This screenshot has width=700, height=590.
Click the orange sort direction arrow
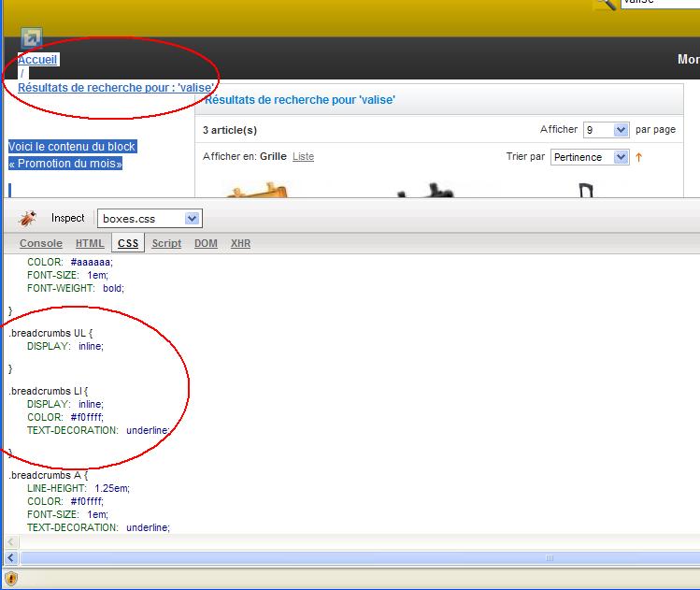pyautogui.click(x=639, y=157)
